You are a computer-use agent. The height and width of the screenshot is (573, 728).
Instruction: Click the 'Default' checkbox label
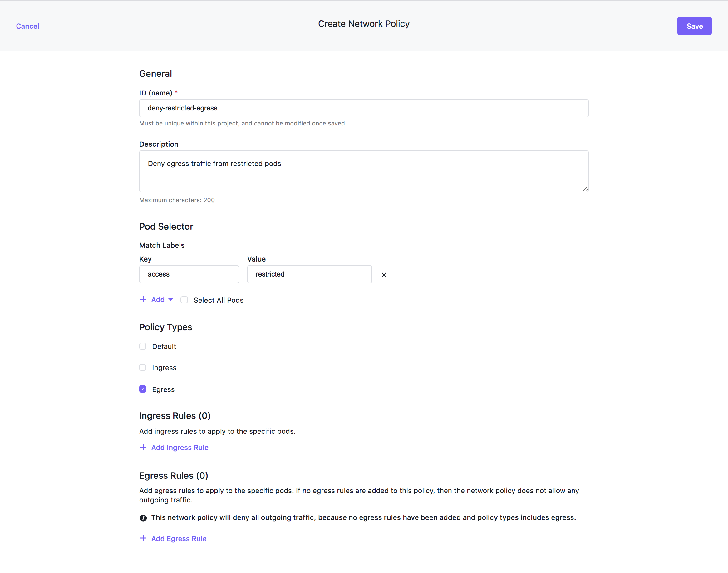(164, 346)
